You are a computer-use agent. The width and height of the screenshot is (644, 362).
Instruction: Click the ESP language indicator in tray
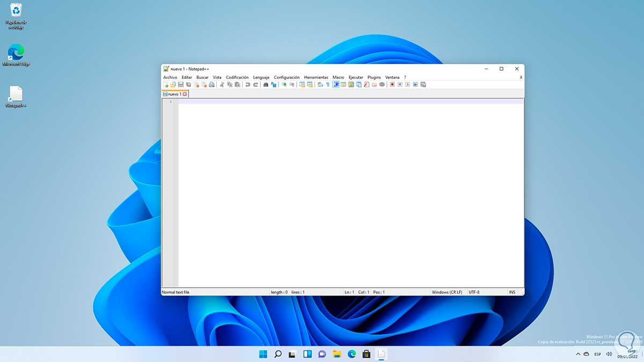(x=597, y=354)
